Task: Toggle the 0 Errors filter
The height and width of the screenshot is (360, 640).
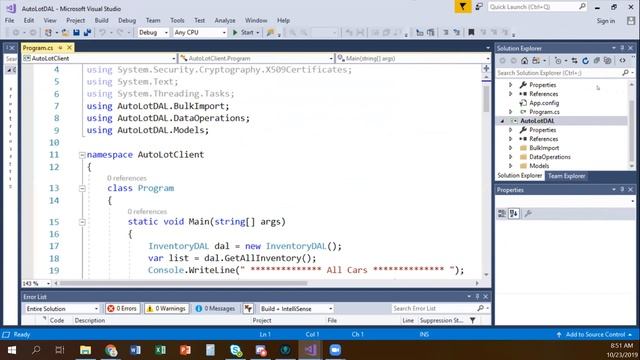Action: point(122,309)
